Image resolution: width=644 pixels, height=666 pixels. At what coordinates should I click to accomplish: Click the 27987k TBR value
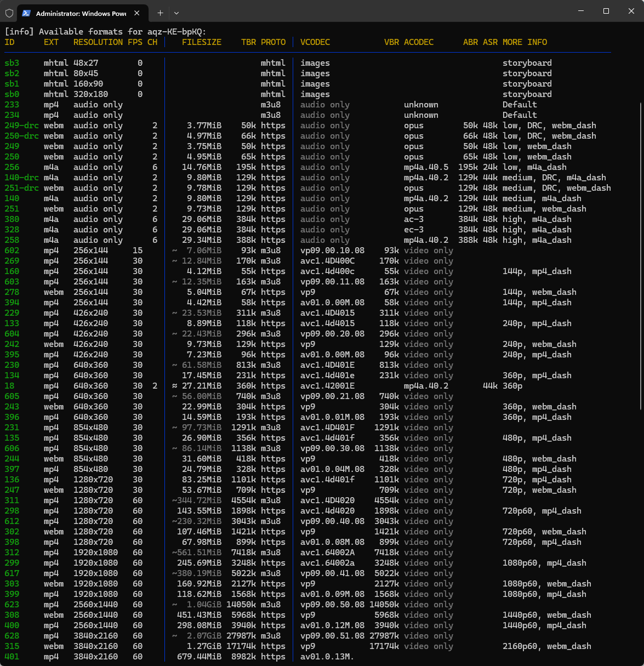[241, 636]
